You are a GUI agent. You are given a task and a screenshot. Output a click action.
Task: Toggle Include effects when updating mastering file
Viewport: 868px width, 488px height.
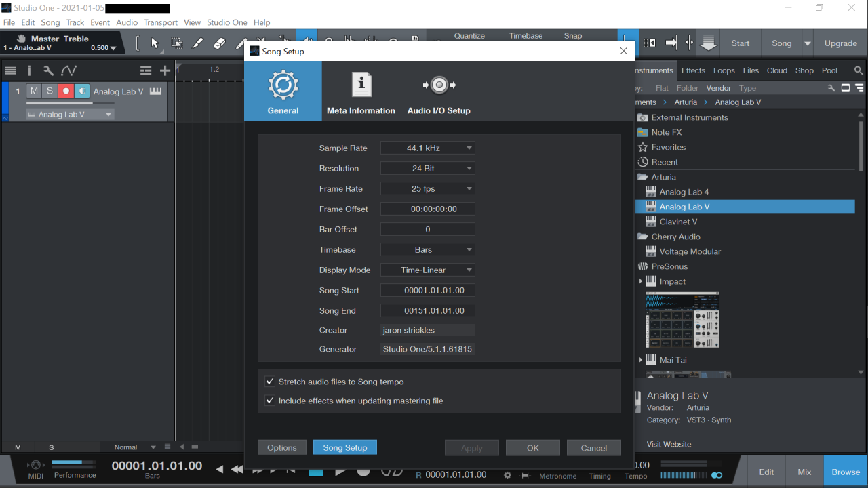tap(270, 401)
